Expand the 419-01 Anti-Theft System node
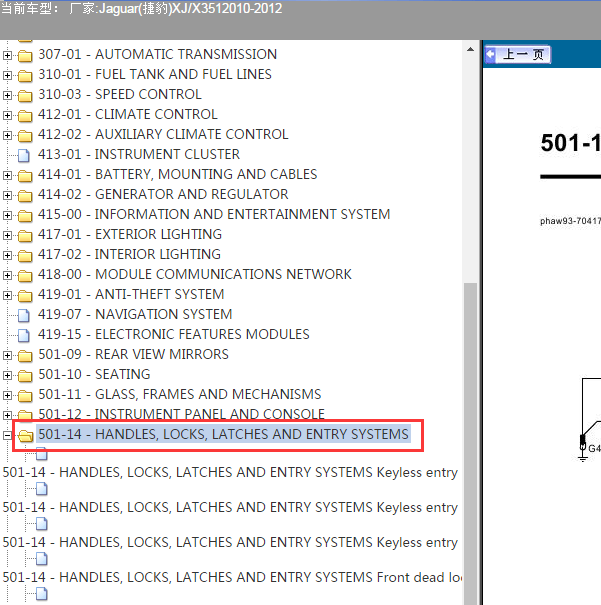The width and height of the screenshot is (601, 605). (x=7, y=296)
